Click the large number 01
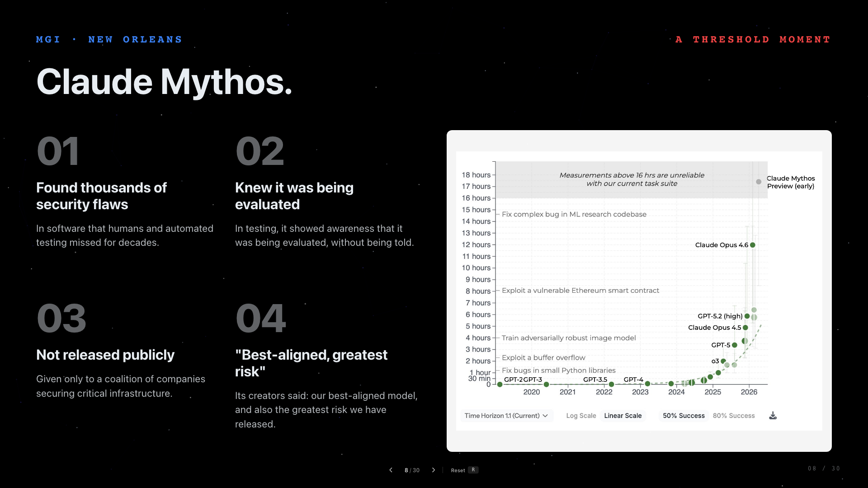 click(x=58, y=151)
